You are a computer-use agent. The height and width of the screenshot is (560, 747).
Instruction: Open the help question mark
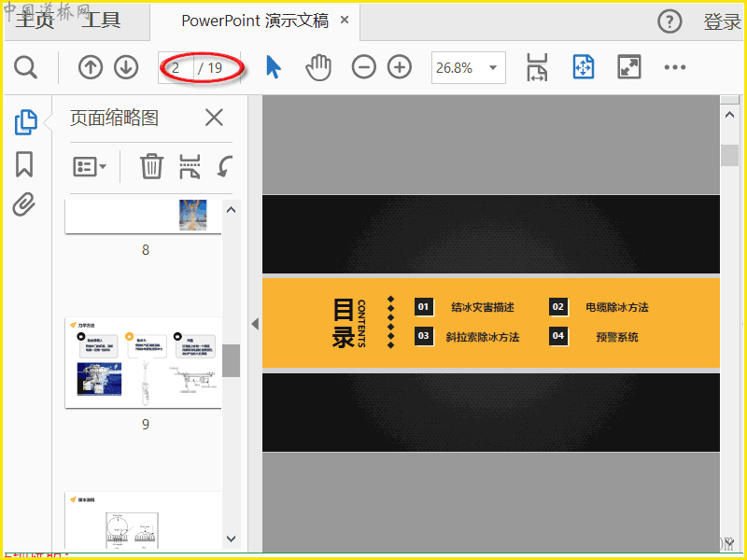(669, 21)
